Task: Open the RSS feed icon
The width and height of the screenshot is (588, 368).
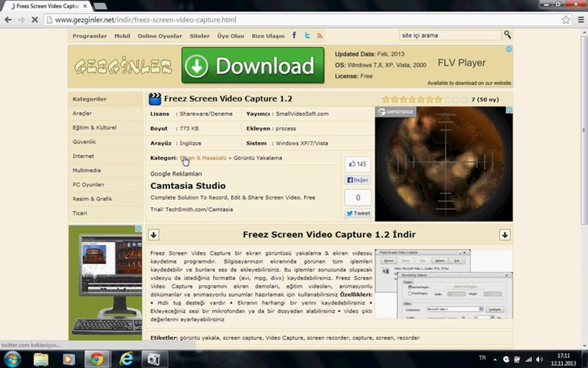Action: [x=320, y=35]
